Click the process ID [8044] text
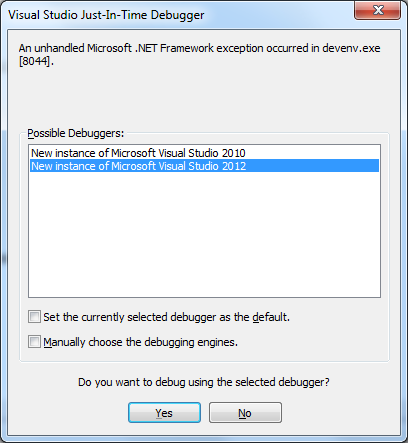Screen dimensions: 408x443 36,61
